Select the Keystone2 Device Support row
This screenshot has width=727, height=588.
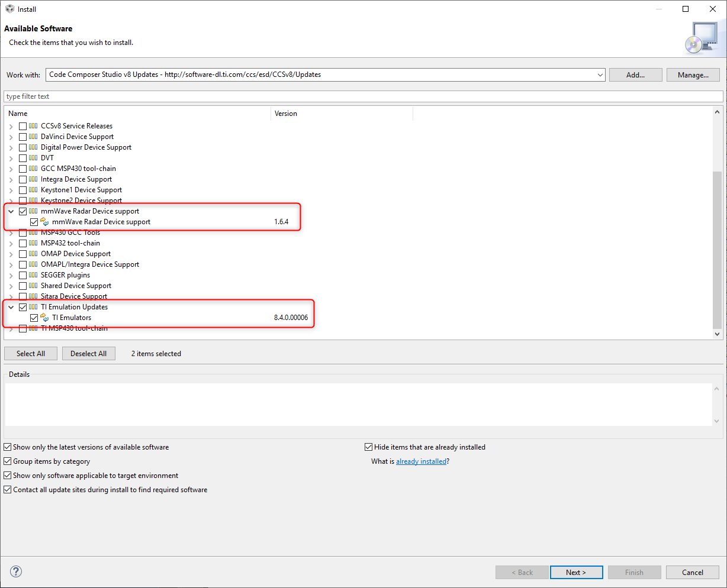81,201
